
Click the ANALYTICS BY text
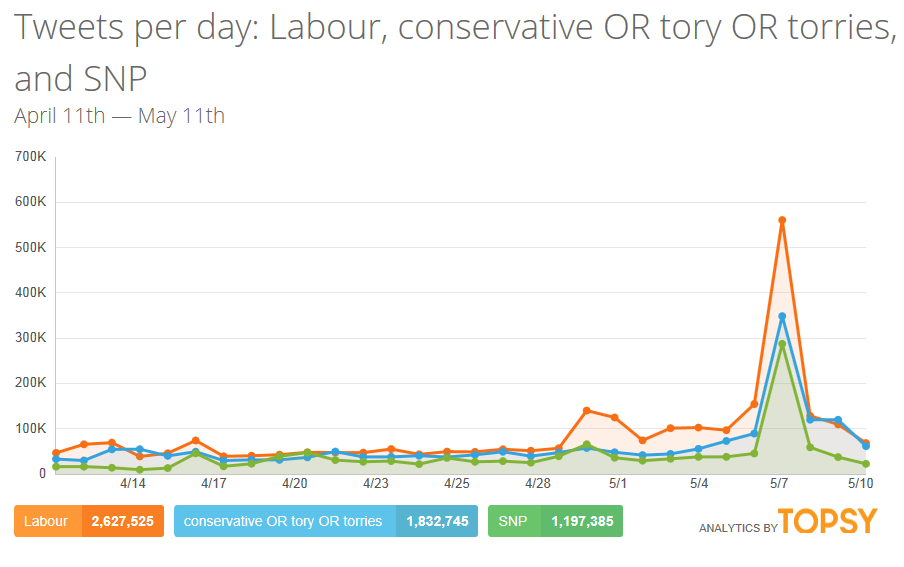[737, 528]
